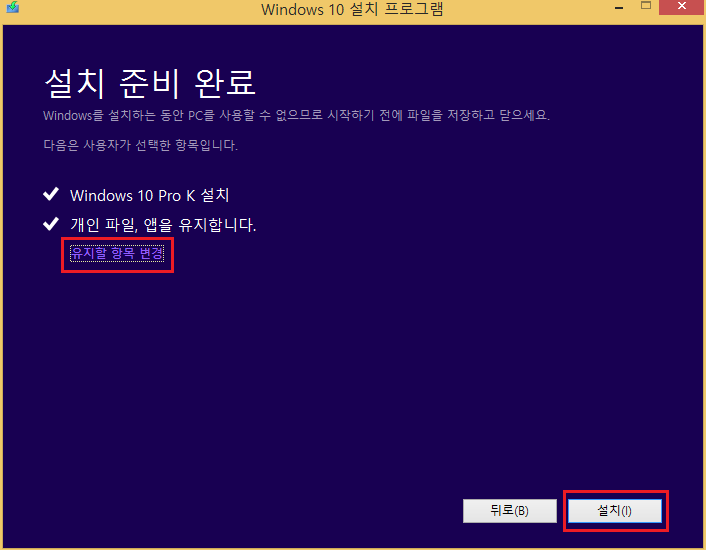The height and width of the screenshot is (550, 706).
Task: Click the 개인 파일, 앱을 유지합니다 text
Action: (163, 225)
